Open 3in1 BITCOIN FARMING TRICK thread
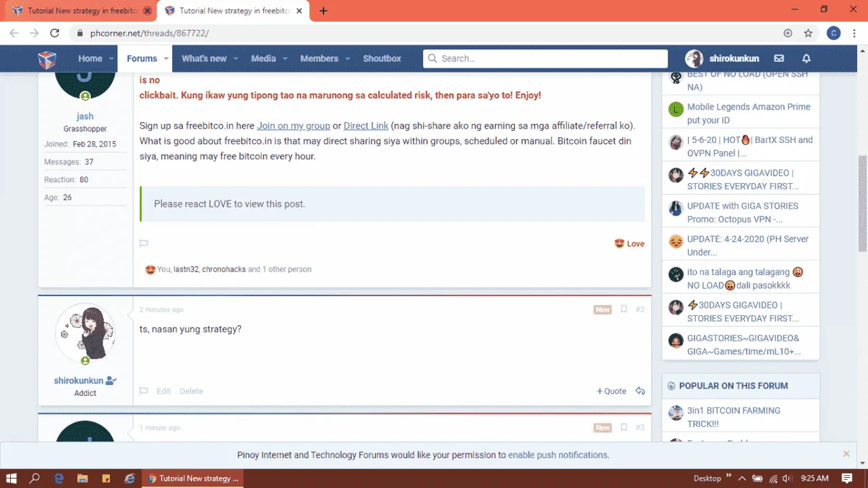 [734, 417]
